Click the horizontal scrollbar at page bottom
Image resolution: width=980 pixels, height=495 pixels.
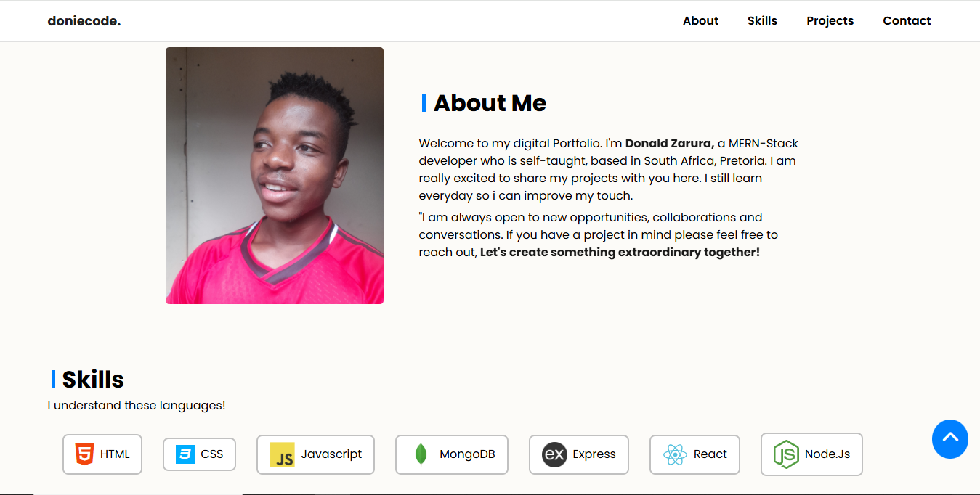click(138, 493)
